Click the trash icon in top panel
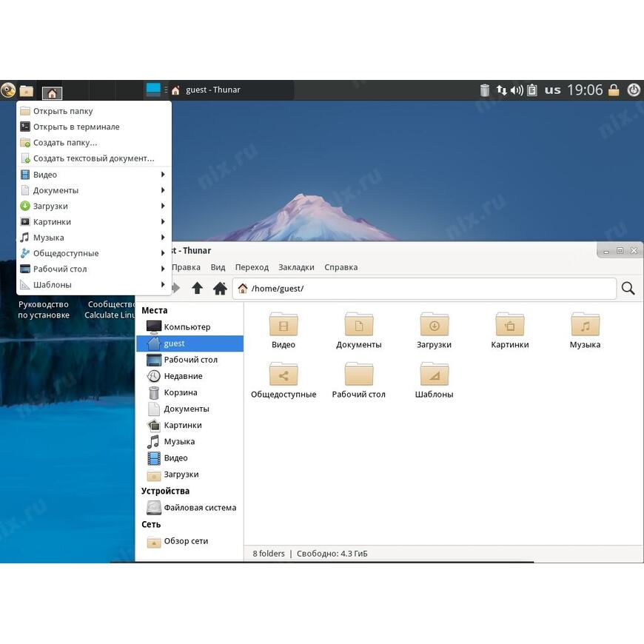 click(485, 90)
